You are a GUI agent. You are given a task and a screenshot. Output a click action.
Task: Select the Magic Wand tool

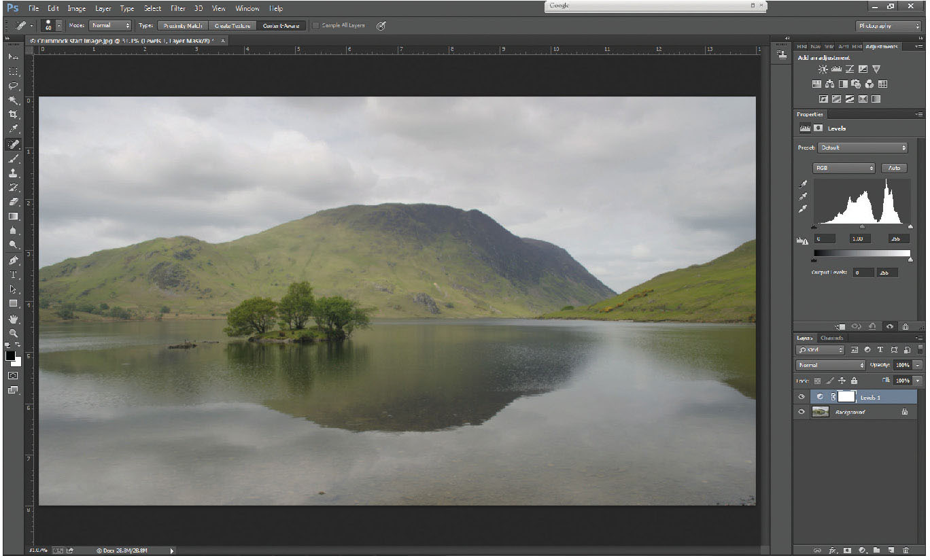point(13,100)
